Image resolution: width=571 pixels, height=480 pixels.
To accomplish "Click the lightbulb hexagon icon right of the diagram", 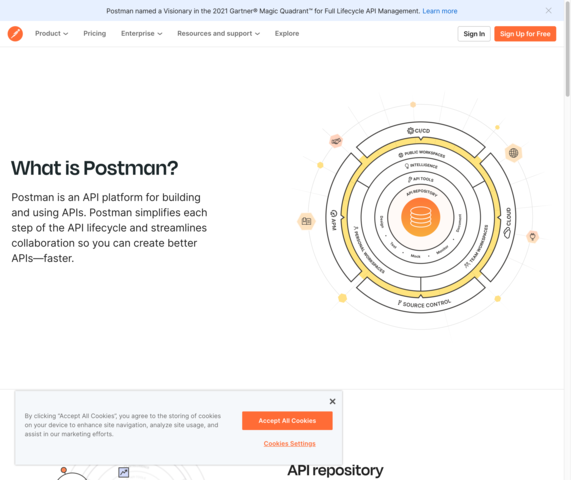I will (x=532, y=237).
